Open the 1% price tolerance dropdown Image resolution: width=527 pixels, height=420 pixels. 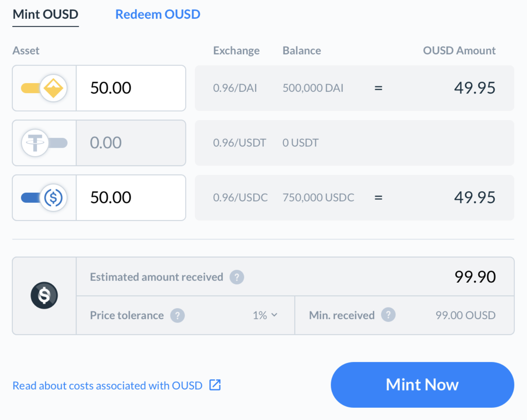(x=265, y=315)
